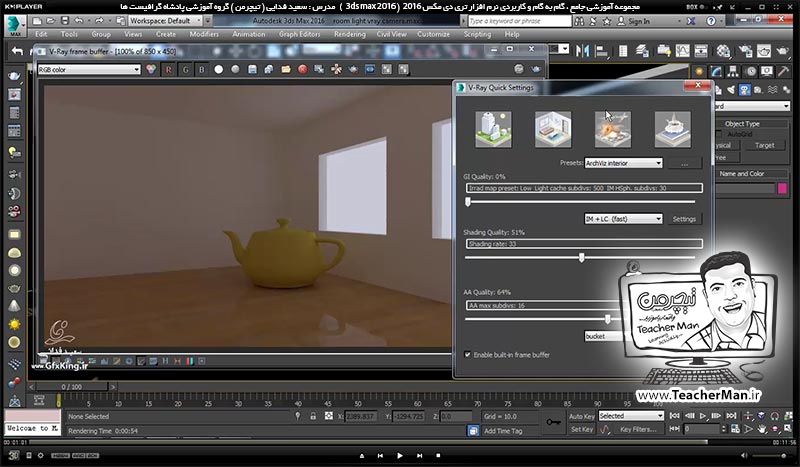
Task: Click the KMPlayer play button
Action: (399, 455)
